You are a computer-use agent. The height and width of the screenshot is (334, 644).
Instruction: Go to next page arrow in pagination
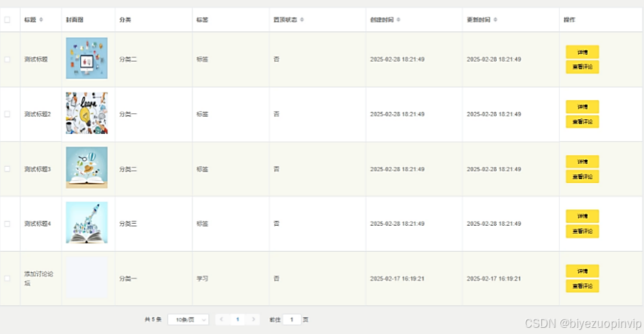[x=253, y=319]
